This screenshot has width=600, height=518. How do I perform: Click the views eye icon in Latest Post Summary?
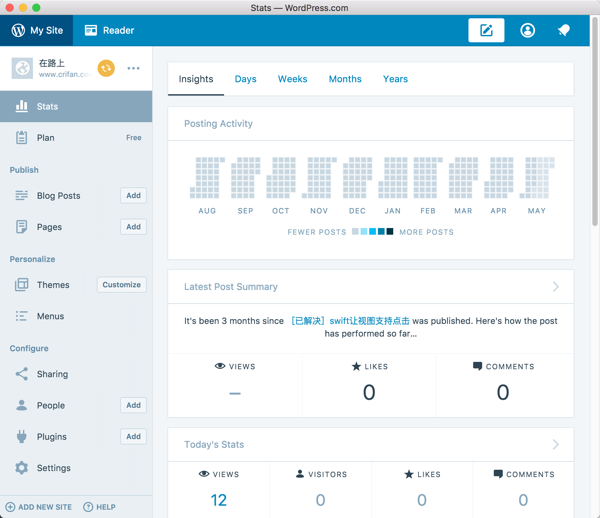[220, 366]
